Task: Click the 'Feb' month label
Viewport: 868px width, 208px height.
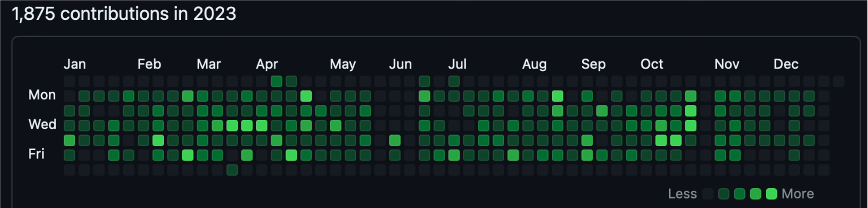Action: coord(149,64)
